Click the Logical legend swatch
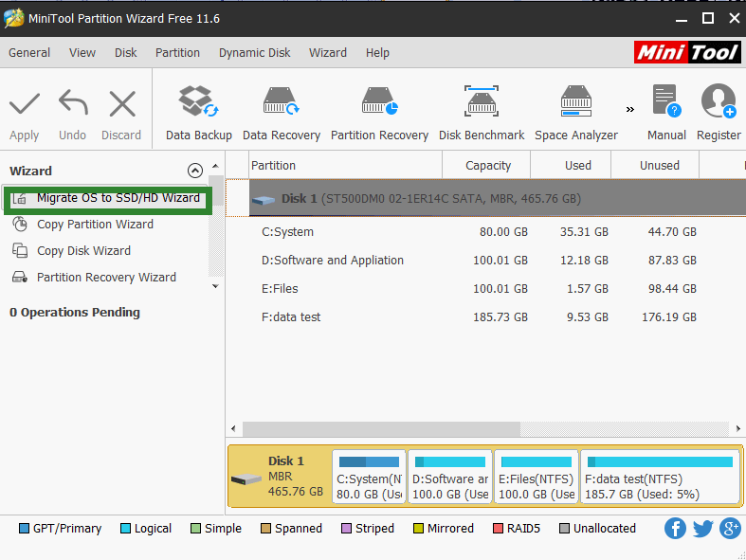746x560 pixels. [x=126, y=529]
